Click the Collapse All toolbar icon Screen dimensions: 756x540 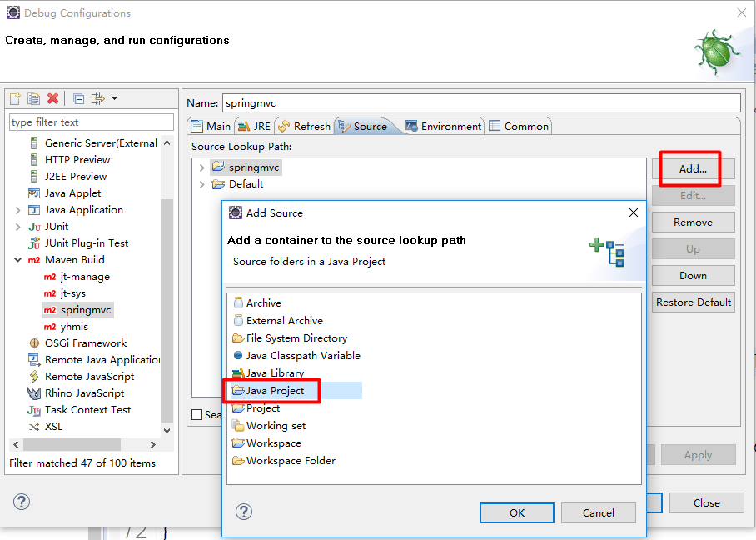78,98
